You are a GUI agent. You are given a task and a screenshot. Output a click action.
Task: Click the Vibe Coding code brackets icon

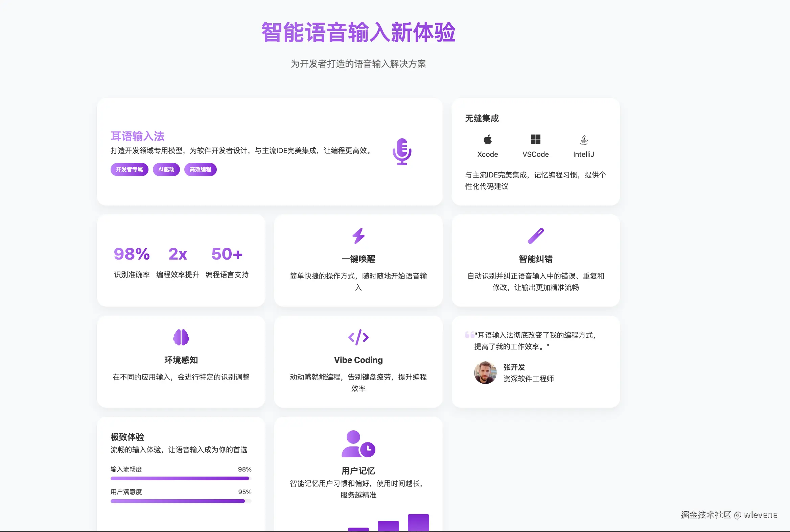(x=358, y=337)
